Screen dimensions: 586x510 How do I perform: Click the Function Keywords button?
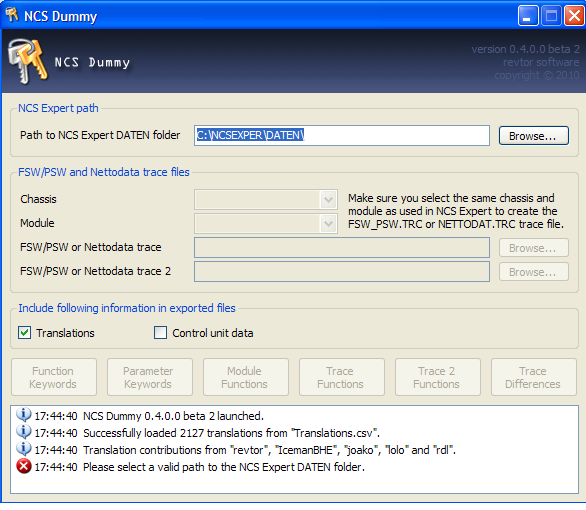point(54,377)
